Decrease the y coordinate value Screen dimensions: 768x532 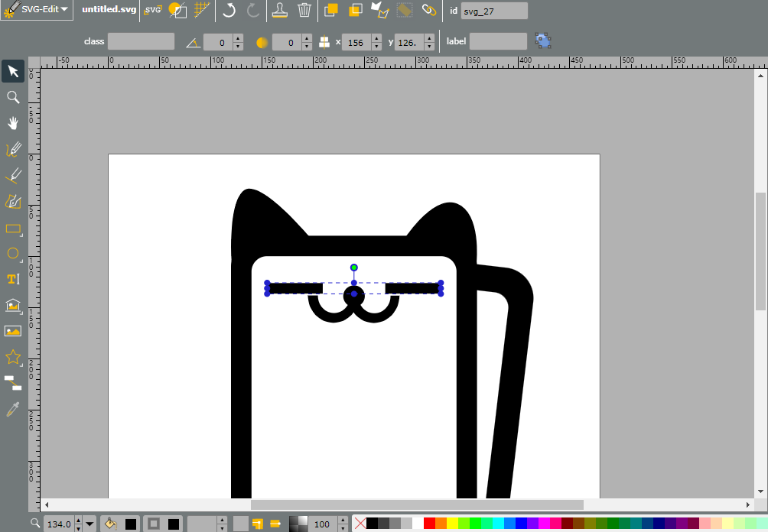430,47
